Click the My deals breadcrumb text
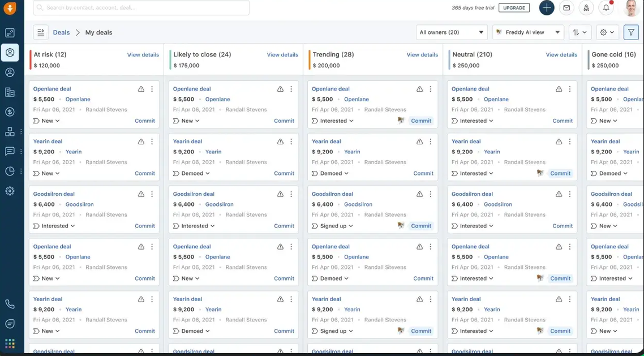Screen dimensions: 644x356 (x=98, y=32)
